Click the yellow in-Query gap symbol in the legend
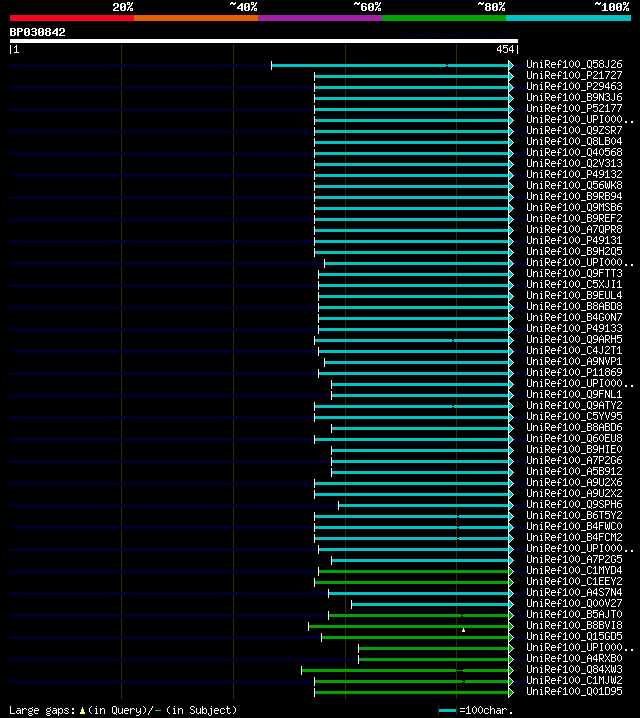 click(x=82, y=711)
